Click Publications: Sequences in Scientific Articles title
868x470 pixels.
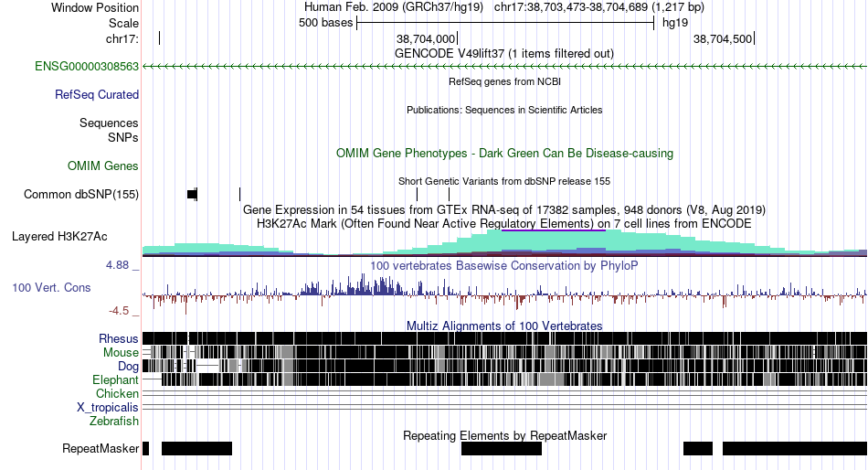coord(504,110)
